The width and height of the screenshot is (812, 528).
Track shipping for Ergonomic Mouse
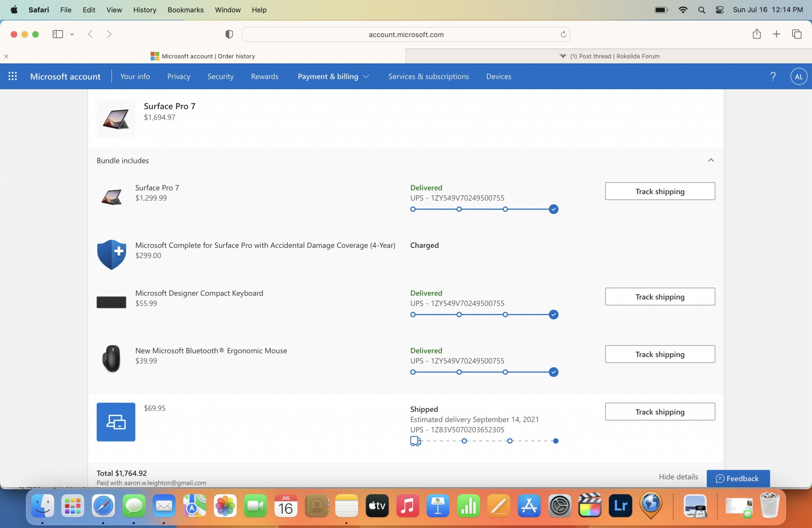coord(660,354)
